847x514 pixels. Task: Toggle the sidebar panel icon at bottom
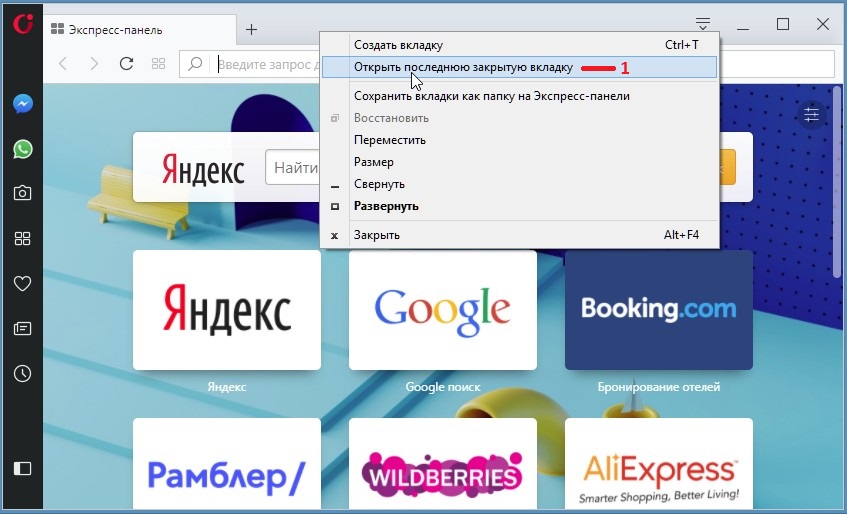[23, 468]
